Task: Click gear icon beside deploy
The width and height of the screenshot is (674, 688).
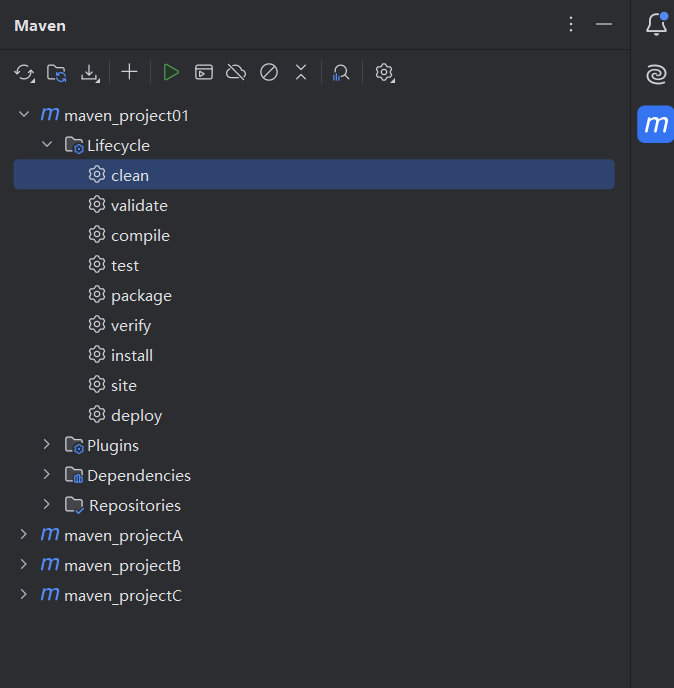Action: click(x=97, y=415)
